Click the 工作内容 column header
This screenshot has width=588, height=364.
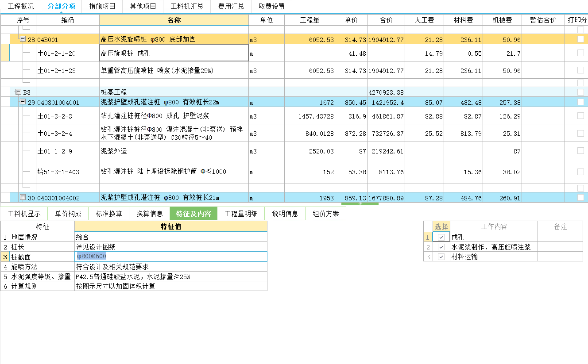pyautogui.click(x=494, y=226)
